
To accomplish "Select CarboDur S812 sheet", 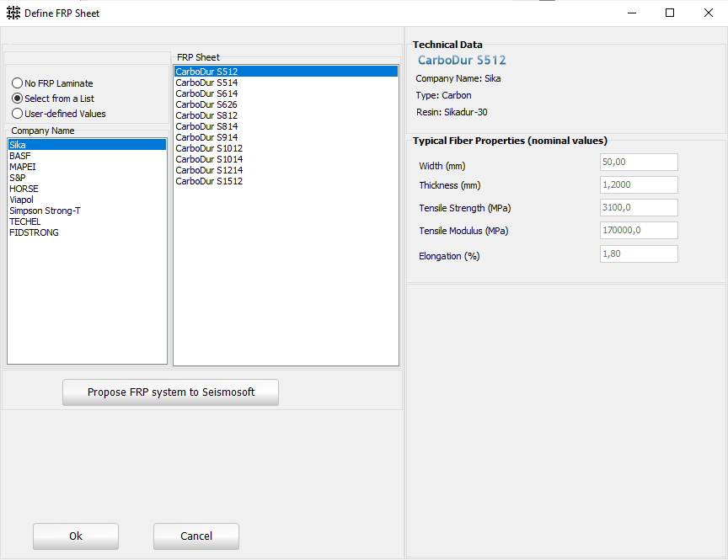I will click(286, 115).
